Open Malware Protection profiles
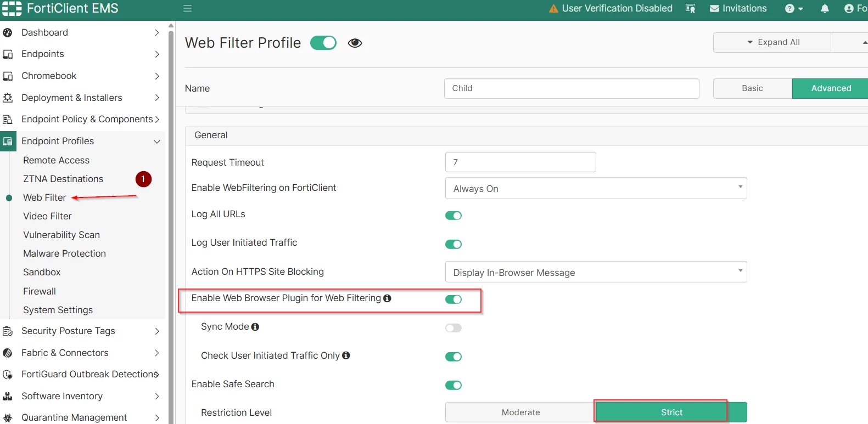The width and height of the screenshot is (868, 424). point(64,253)
